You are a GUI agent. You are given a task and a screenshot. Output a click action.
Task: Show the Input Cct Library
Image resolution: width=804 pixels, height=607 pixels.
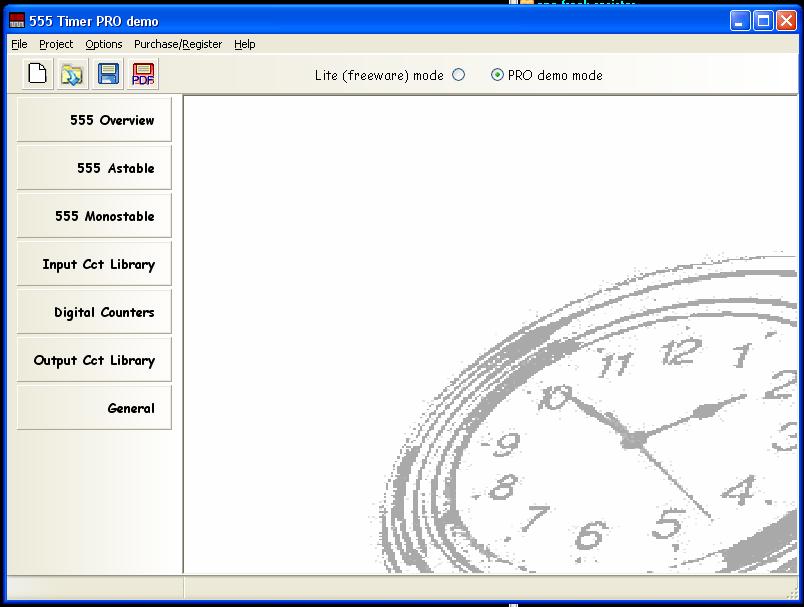94,264
